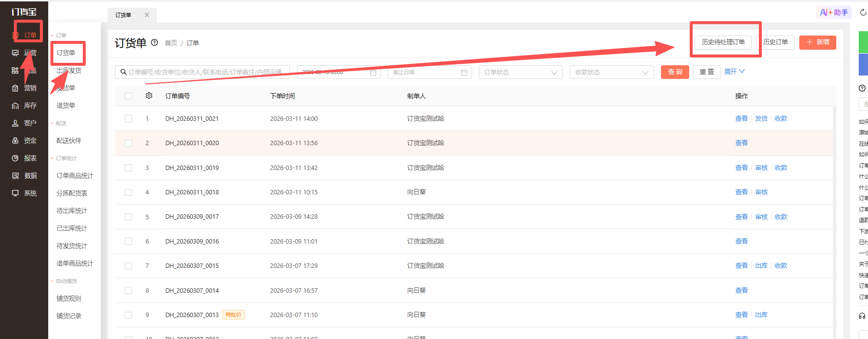868x339 pixels.
Task: Select checkbox for order DH_20260307_0015
Action: 129,266
